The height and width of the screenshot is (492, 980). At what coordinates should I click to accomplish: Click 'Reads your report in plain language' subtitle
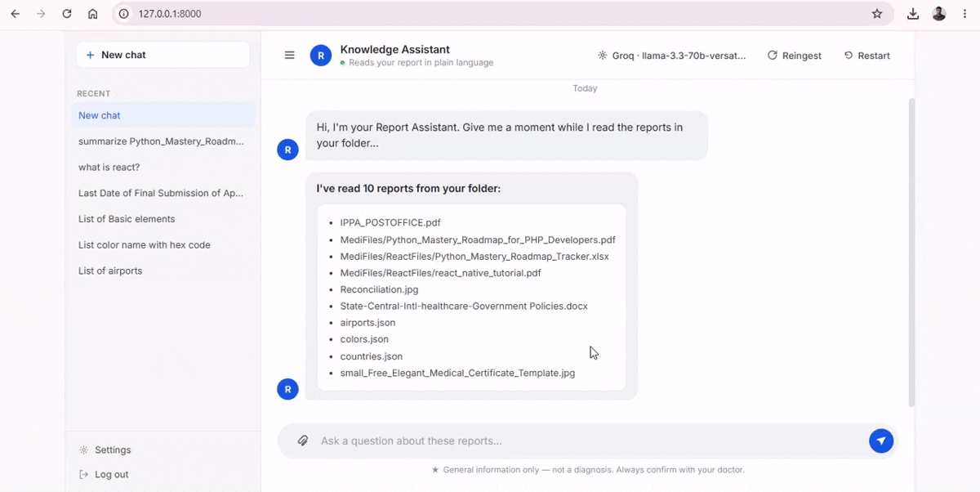point(421,63)
